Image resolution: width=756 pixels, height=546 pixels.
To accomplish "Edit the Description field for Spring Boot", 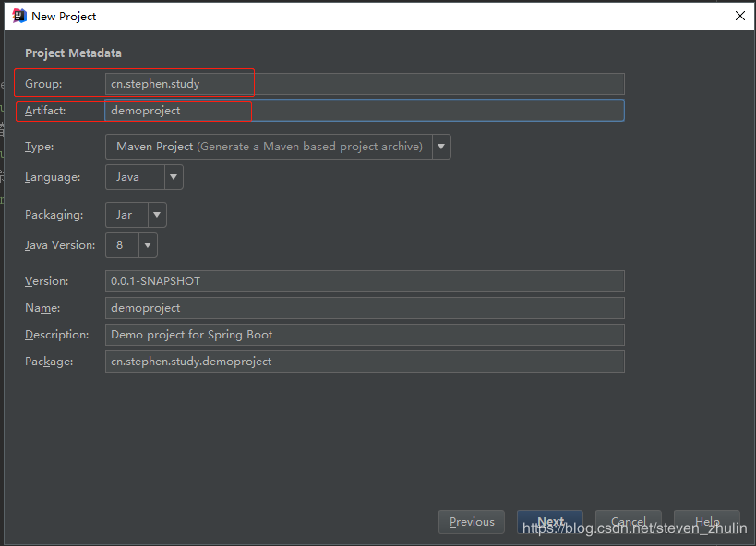I will pyautogui.click(x=365, y=334).
